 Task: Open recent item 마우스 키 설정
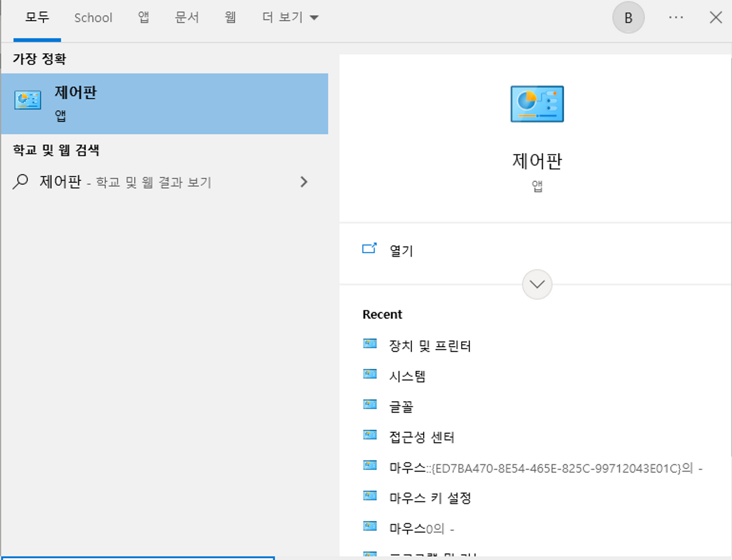[x=430, y=498]
